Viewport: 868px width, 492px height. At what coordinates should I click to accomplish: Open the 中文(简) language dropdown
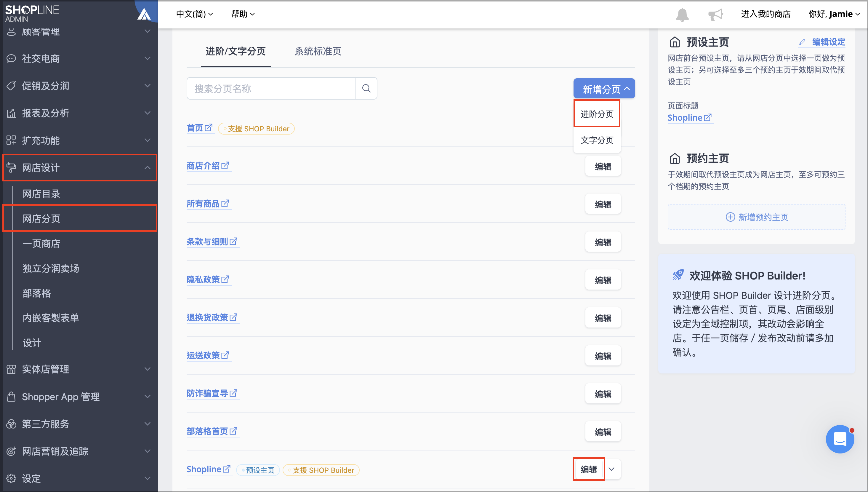coord(195,14)
